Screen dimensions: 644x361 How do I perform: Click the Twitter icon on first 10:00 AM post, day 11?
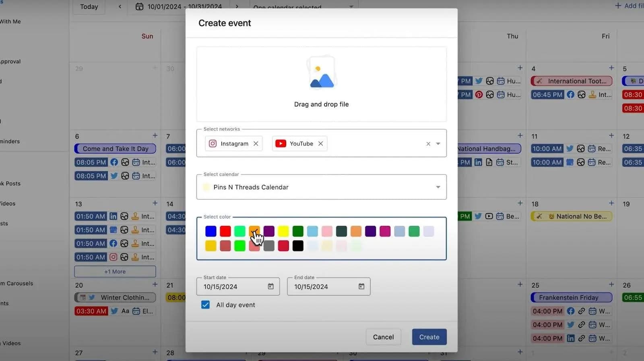[570, 149]
